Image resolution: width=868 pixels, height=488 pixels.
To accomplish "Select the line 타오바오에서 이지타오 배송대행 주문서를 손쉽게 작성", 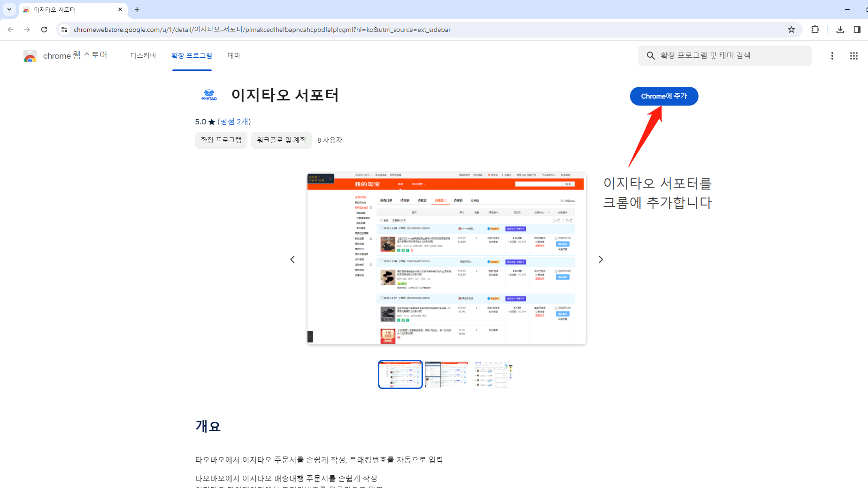I will pyautogui.click(x=286, y=479).
